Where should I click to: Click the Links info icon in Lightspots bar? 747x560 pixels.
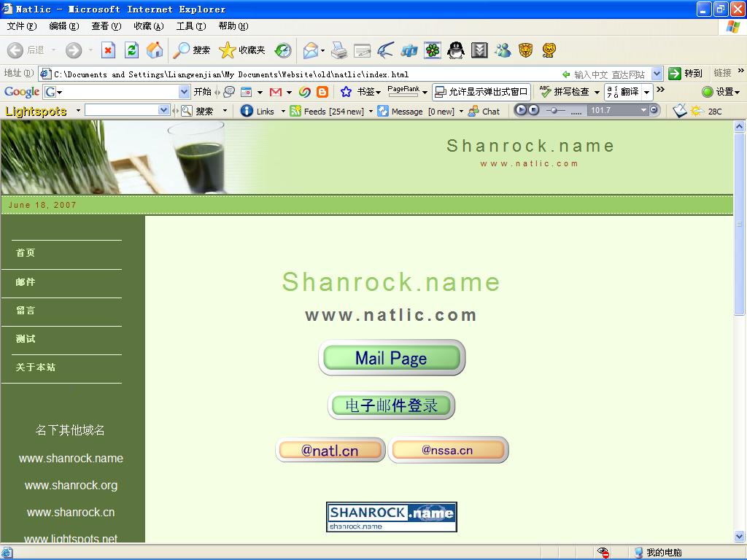pyautogui.click(x=247, y=111)
